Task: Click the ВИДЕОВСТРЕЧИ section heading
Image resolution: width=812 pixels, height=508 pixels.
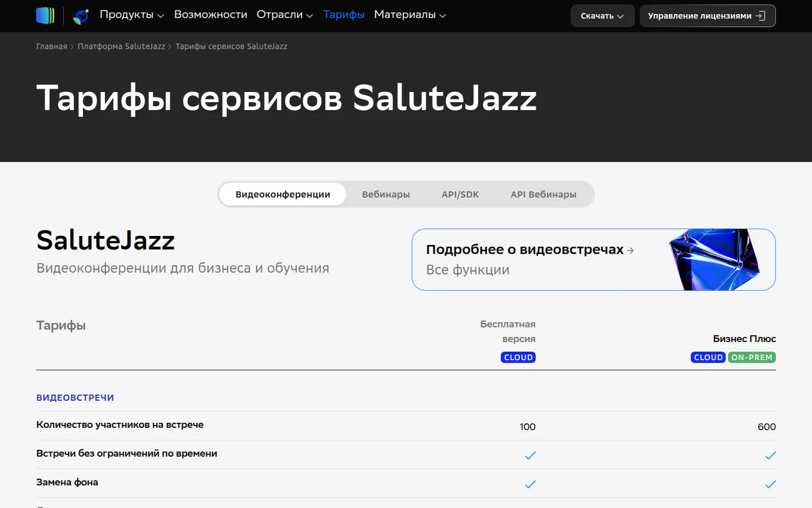Action: [75, 397]
